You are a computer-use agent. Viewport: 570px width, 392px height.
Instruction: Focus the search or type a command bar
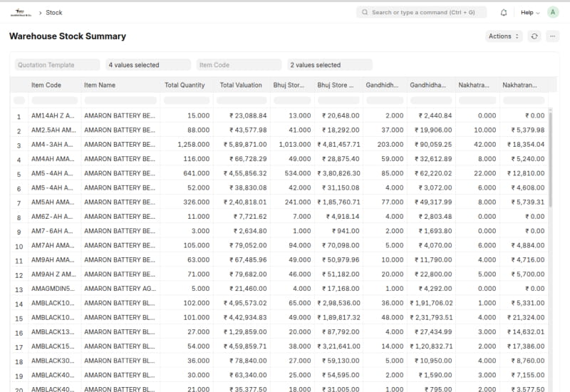421,12
